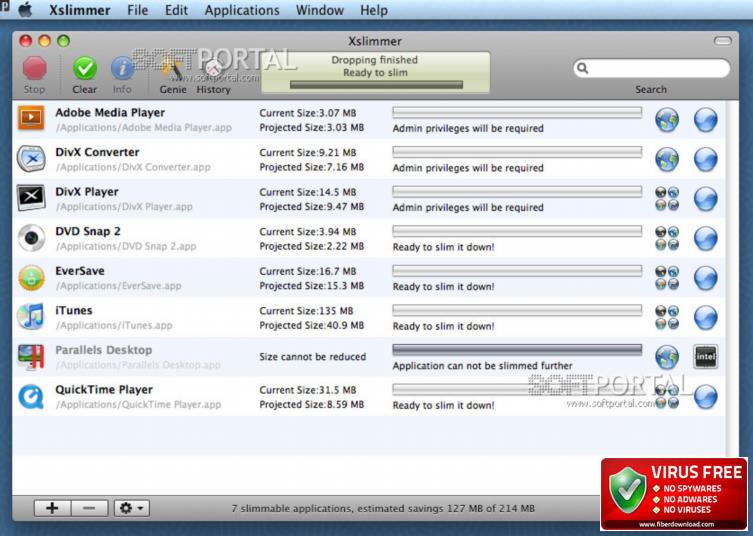Image resolution: width=753 pixels, height=536 pixels.
Task: Click 'Ready to slim it down!' for QuickTime Player
Action: tap(443, 405)
